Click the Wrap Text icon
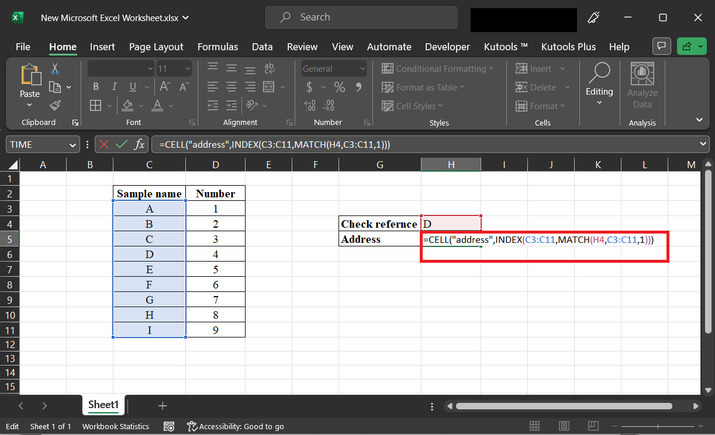This screenshot has height=435, width=715. coord(269,68)
